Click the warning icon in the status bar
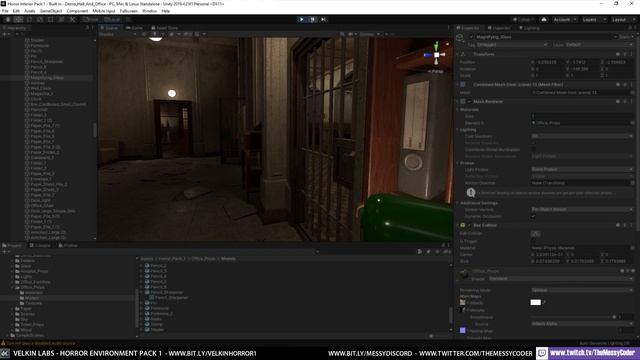640x360 pixels. click(3, 343)
